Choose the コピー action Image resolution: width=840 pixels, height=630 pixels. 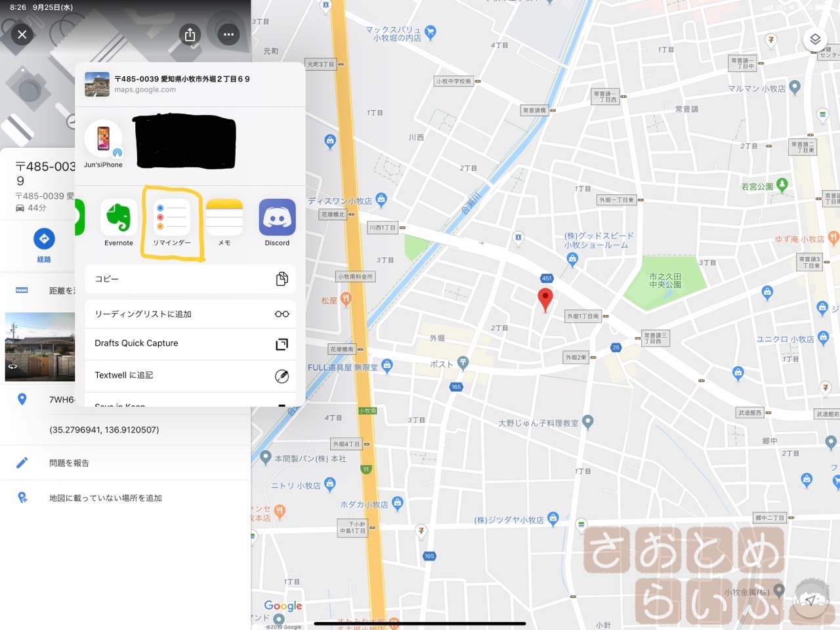click(x=190, y=279)
